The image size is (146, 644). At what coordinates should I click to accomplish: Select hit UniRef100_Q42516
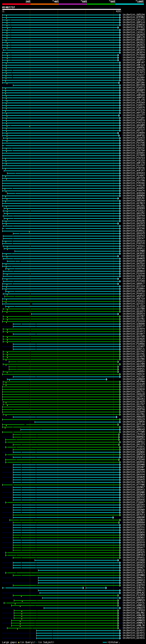coord(134,263)
